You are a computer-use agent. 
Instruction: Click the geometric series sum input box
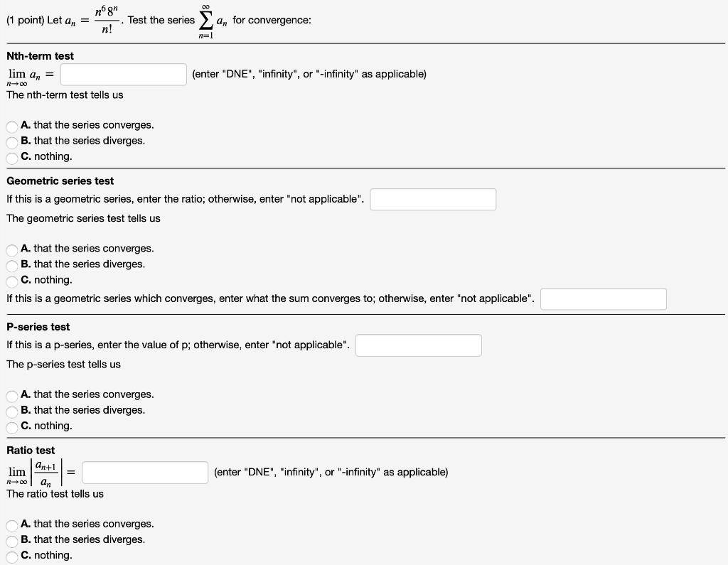(603, 298)
